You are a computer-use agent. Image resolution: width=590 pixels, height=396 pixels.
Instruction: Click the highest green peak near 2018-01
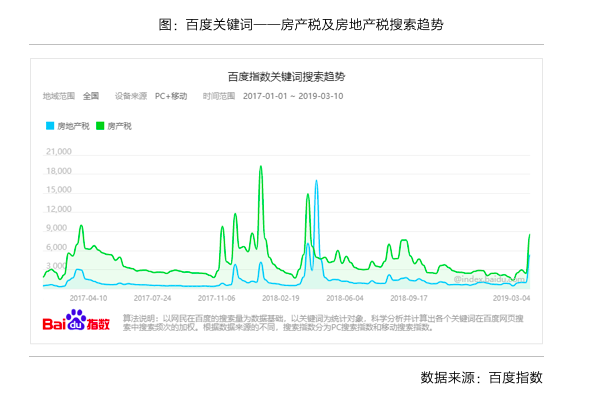coord(261,166)
